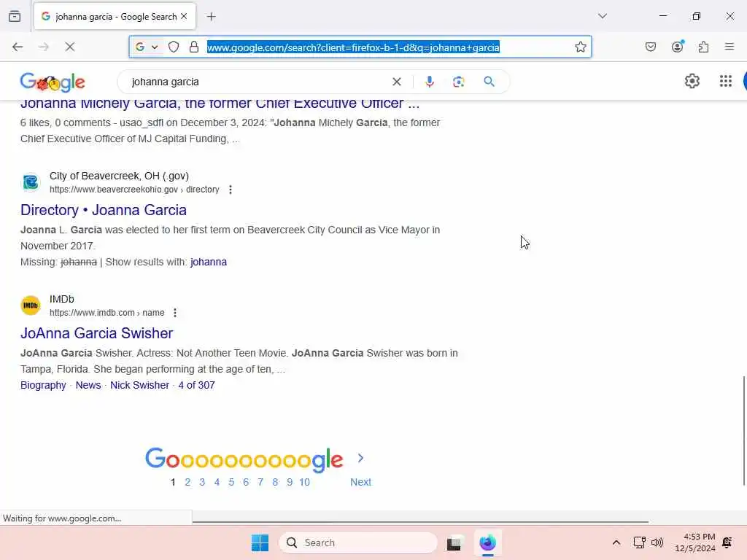Open the Firefox account icon
The image size is (747, 560).
point(678,46)
